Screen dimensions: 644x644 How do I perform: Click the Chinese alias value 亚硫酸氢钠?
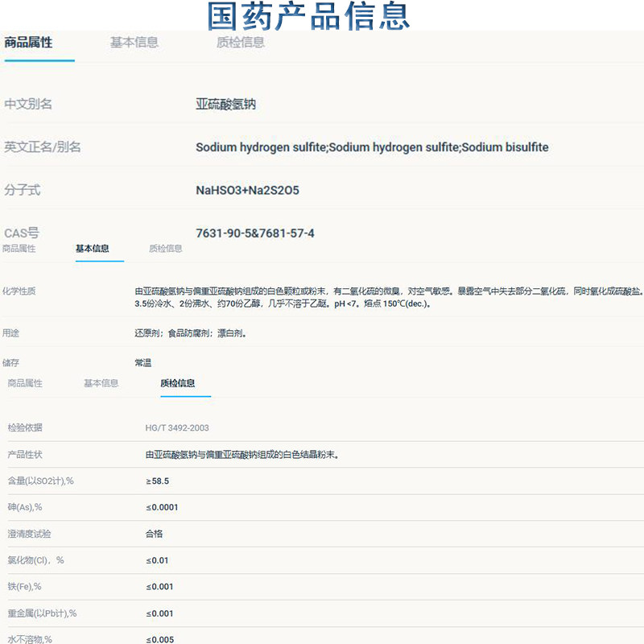(225, 104)
